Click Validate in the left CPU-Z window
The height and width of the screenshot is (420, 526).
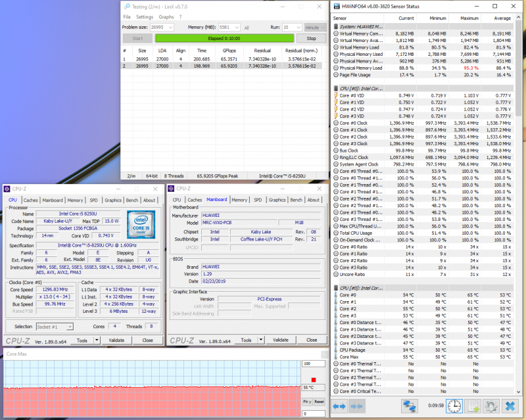point(116,340)
